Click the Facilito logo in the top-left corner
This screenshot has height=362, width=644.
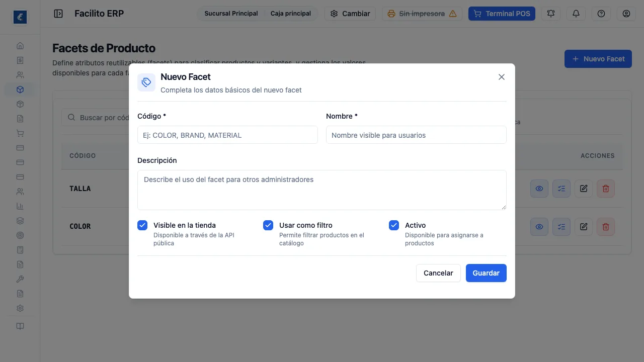point(20,17)
